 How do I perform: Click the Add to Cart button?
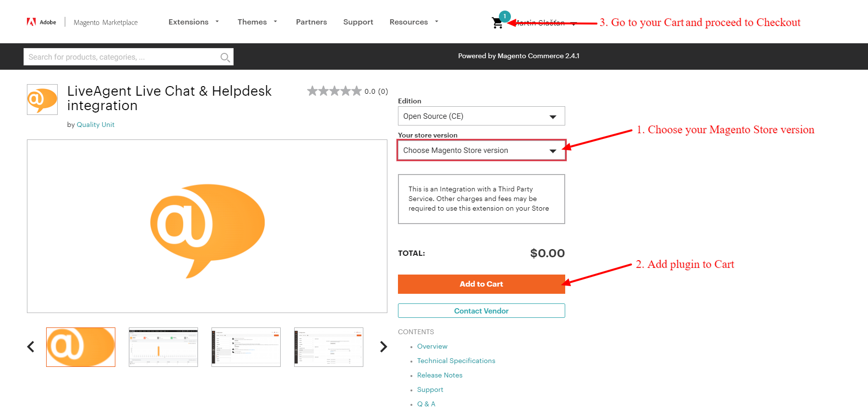481,284
